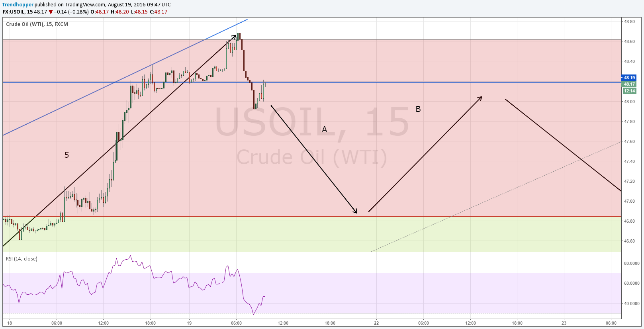Click the 47.20 price axis value
The width and height of the screenshot is (644, 329).
[x=629, y=181]
